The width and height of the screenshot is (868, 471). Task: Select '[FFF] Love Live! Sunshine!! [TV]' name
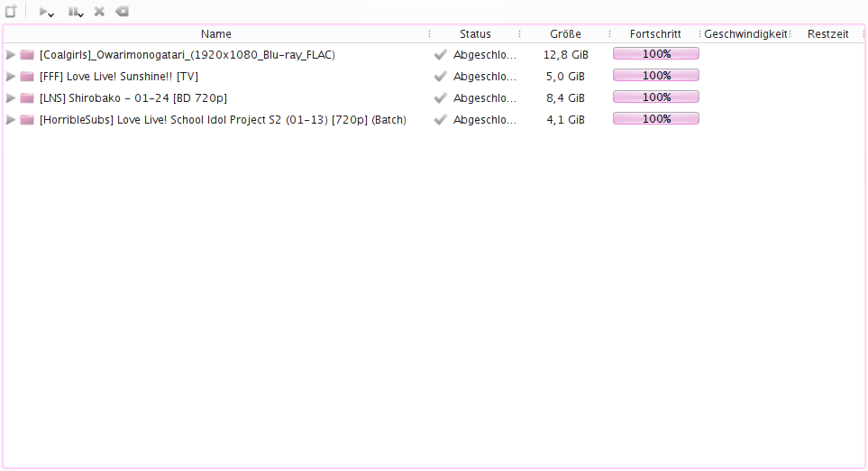coord(118,77)
